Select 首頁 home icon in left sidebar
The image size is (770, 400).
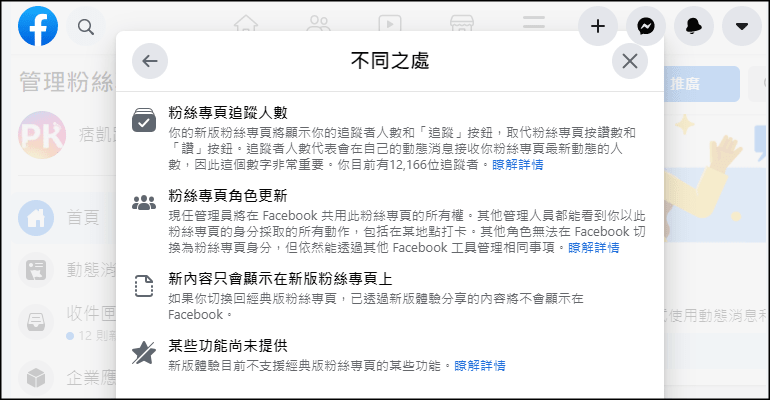pos(36,218)
